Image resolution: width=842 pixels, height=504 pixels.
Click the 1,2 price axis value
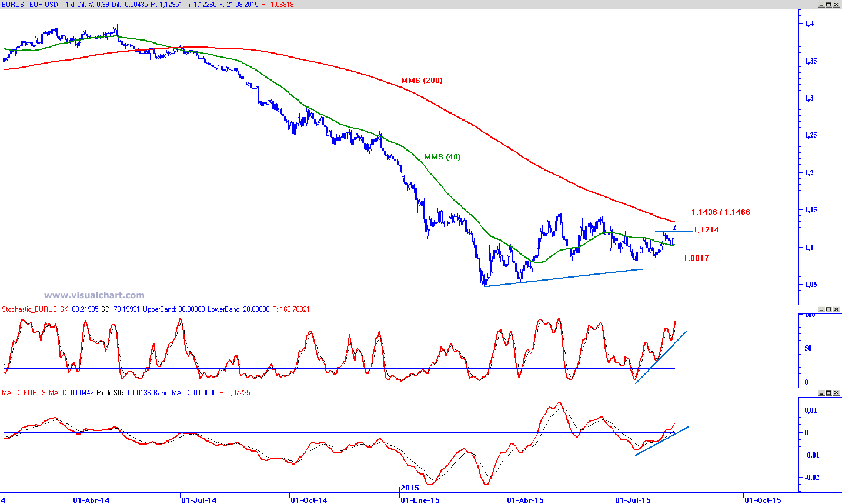coord(810,173)
